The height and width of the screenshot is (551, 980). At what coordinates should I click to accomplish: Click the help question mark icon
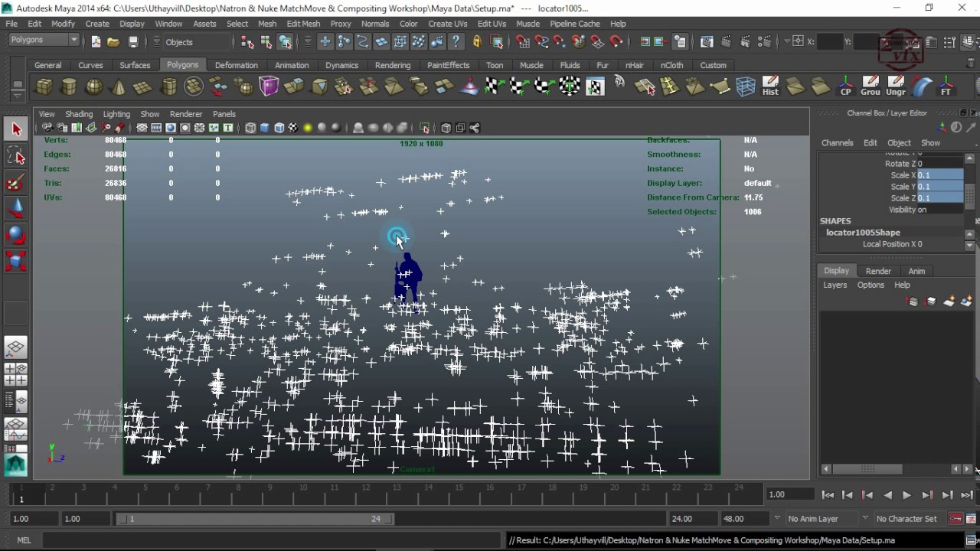[x=456, y=42]
